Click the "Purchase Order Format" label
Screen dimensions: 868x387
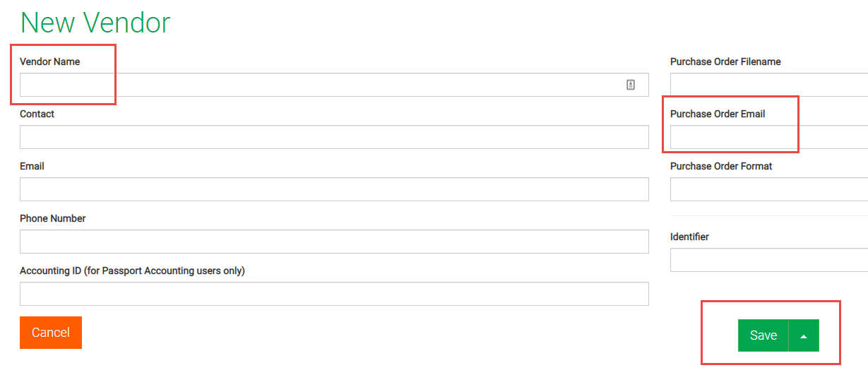[721, 166]
